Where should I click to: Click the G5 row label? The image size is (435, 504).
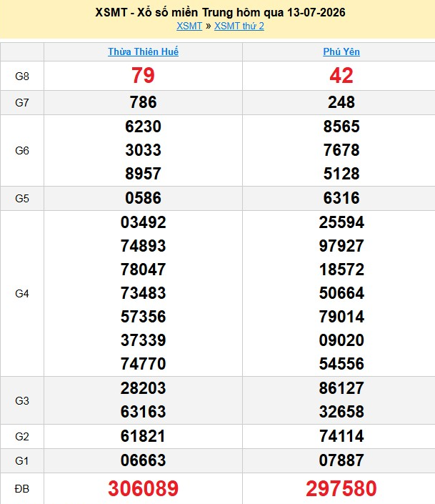click(22, 198)
